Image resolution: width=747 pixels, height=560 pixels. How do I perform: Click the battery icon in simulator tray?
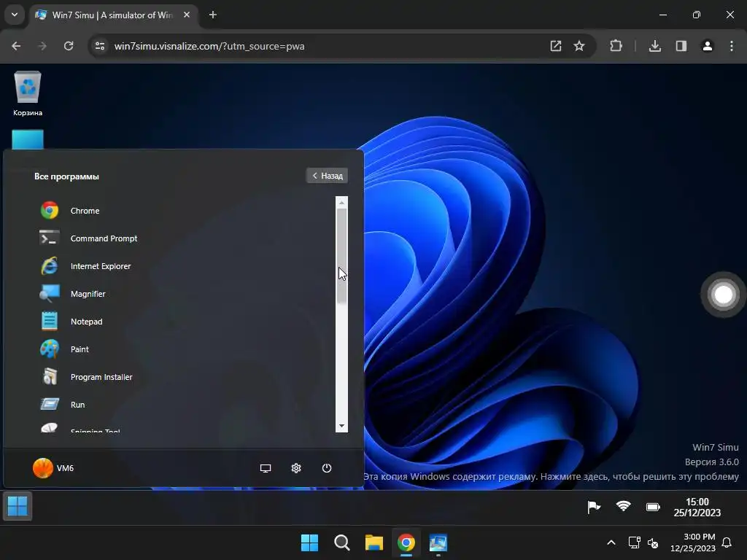pos(653,507)
